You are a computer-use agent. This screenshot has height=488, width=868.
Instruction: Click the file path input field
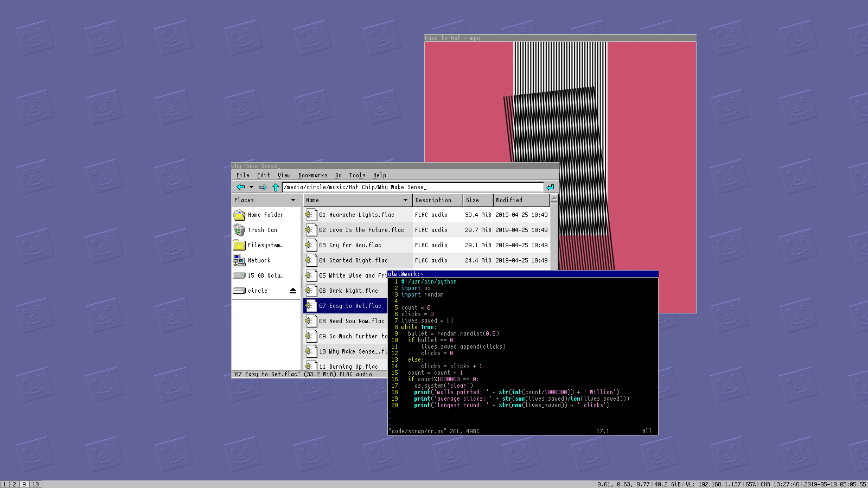(x=412, y=187)
